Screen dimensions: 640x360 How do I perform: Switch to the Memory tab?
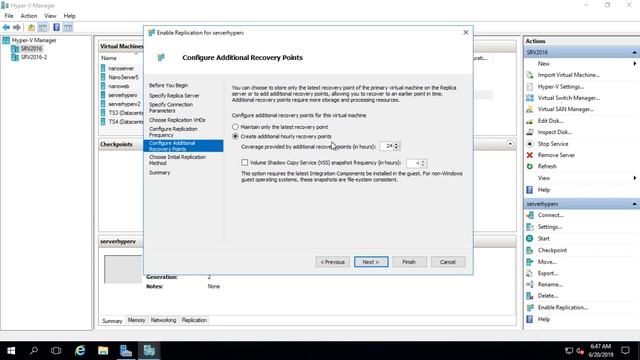click(x=136, y=320)
